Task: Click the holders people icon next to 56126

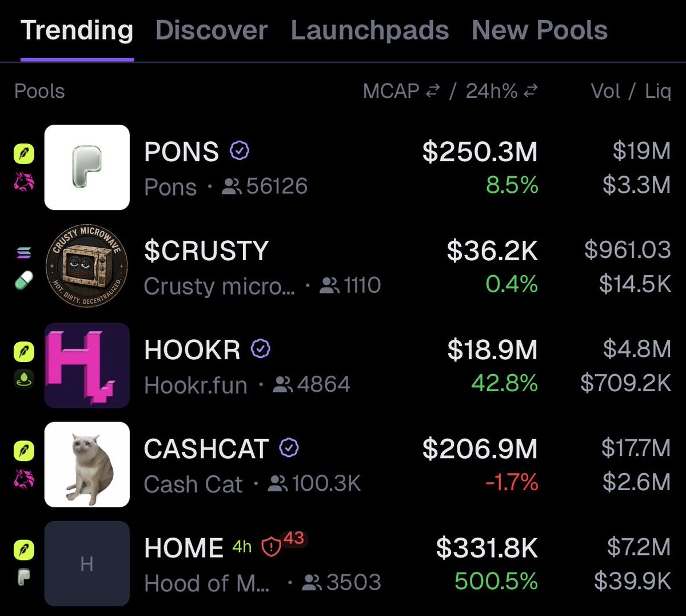Action: pyautogui.click(x=232, y=186)
